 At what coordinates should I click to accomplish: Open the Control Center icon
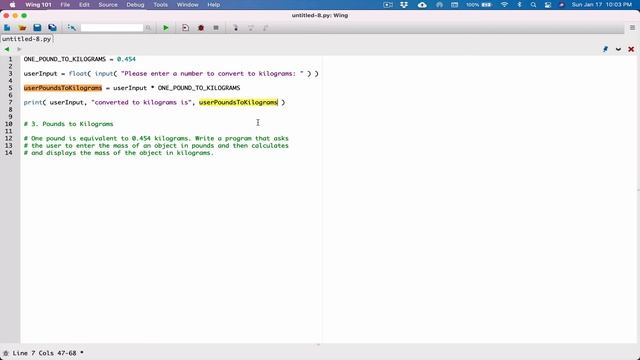click(548, 5)
